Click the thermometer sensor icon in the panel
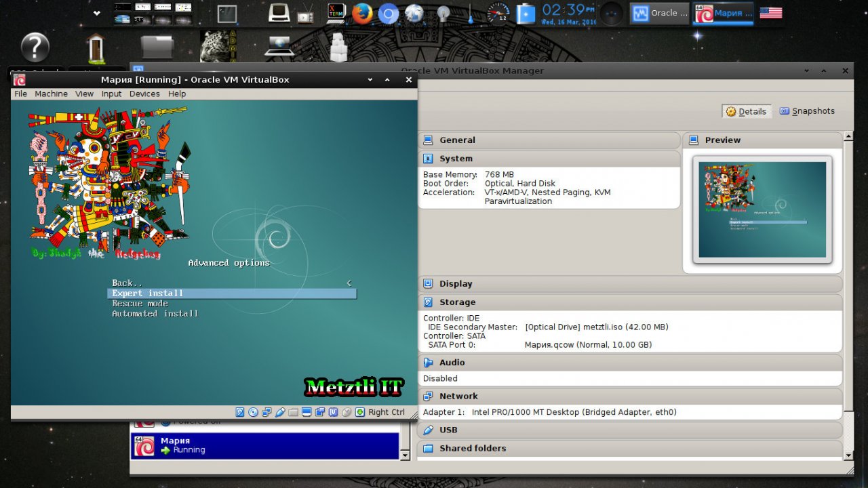The height and width of the screenshot is (488, 868). coord(470,13)
